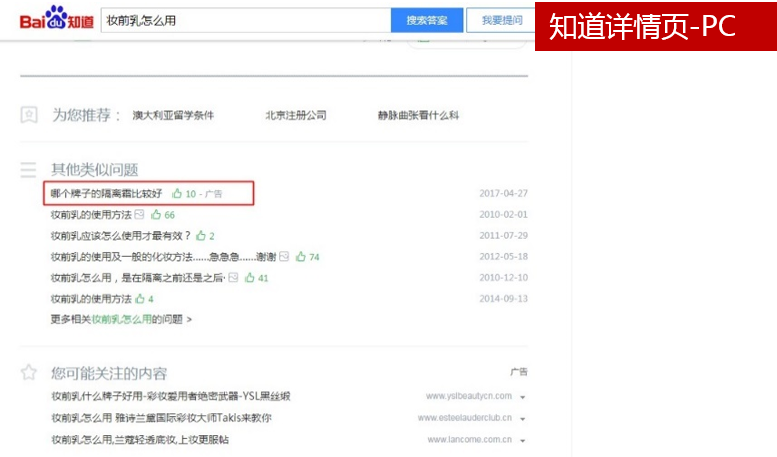This screenshot has height=457, width=777.
Task: Open 妆前乳的使用方法 question dated 2014-09-13
Action: (91, 299)
